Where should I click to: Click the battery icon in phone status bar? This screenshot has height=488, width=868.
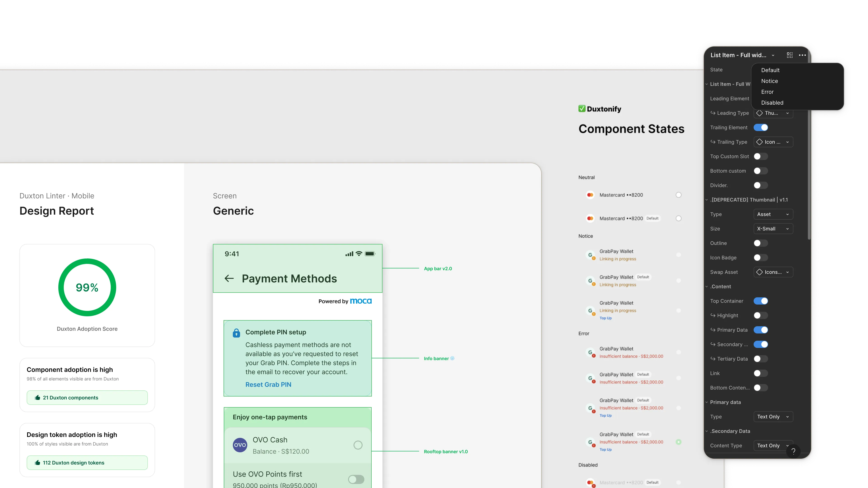point(370,253)
